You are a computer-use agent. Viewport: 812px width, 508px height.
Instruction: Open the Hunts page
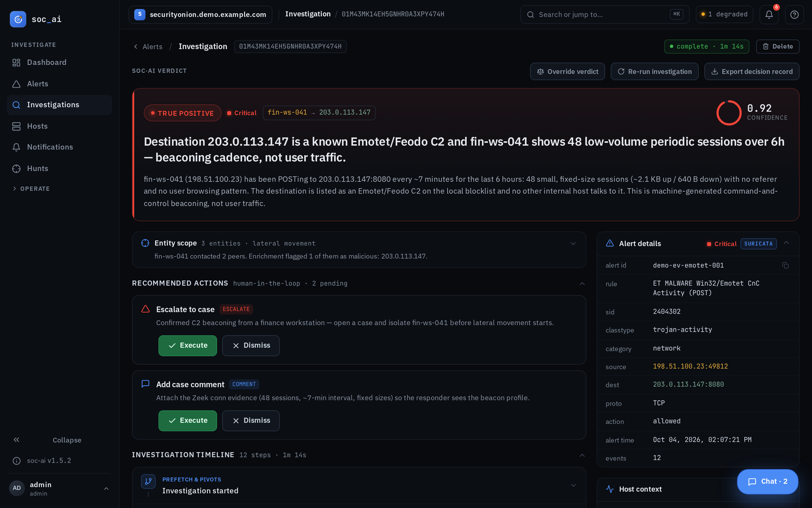point(59,168)
